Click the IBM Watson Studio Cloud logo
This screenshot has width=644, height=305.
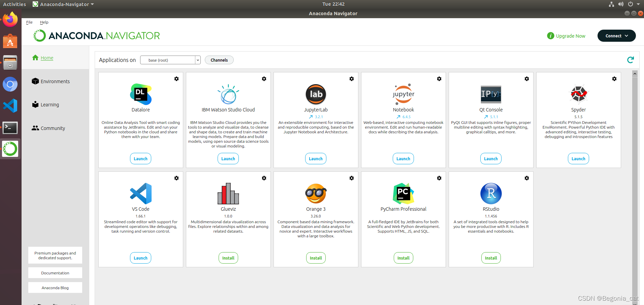(x=228, y=94)
